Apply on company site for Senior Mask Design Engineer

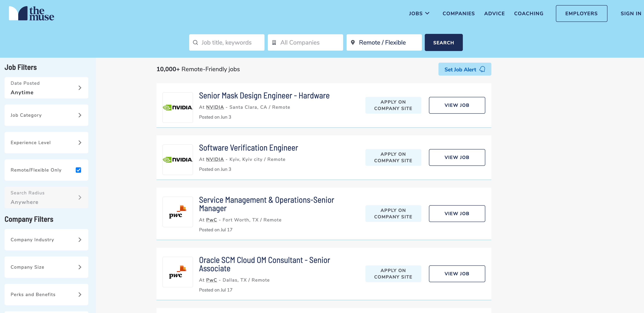click(393, 105)
